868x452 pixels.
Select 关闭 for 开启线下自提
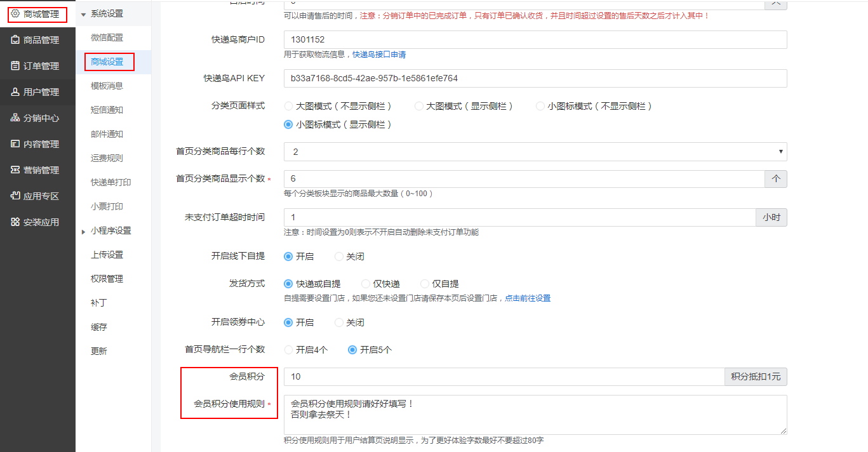pyautogui.click(x=339, y=256)
